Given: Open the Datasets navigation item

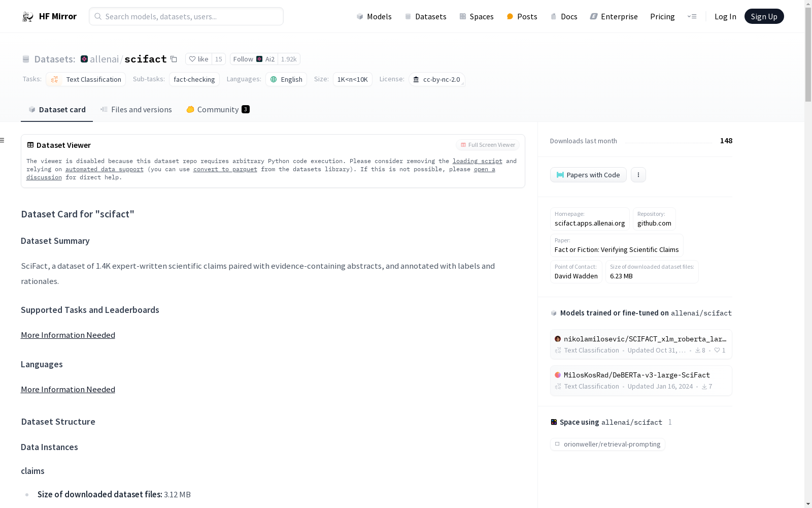Looking at the screenshot, I should (425, 16).
